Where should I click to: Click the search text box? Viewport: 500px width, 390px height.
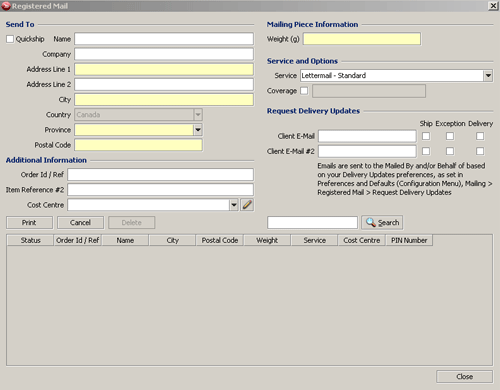[312, 223]
